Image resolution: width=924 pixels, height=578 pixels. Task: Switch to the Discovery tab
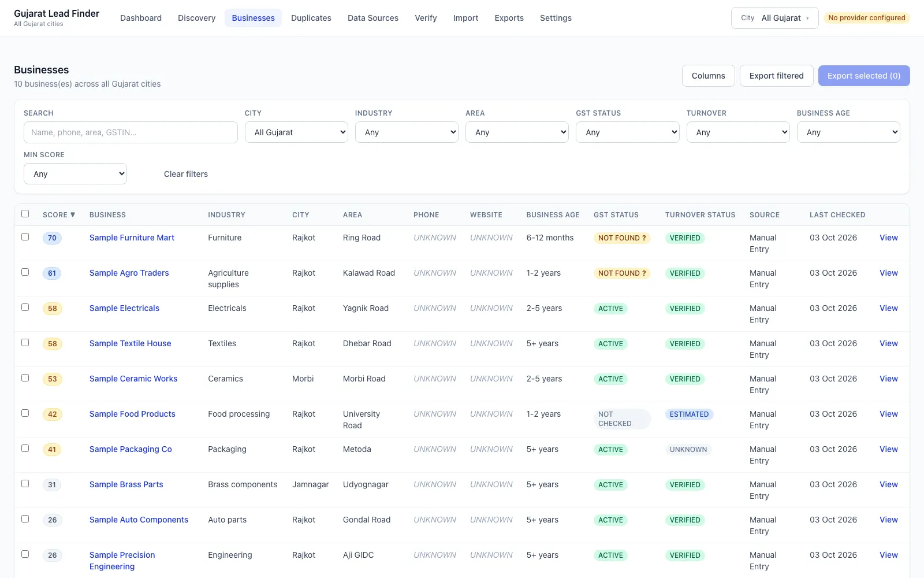tap(196, 18)
